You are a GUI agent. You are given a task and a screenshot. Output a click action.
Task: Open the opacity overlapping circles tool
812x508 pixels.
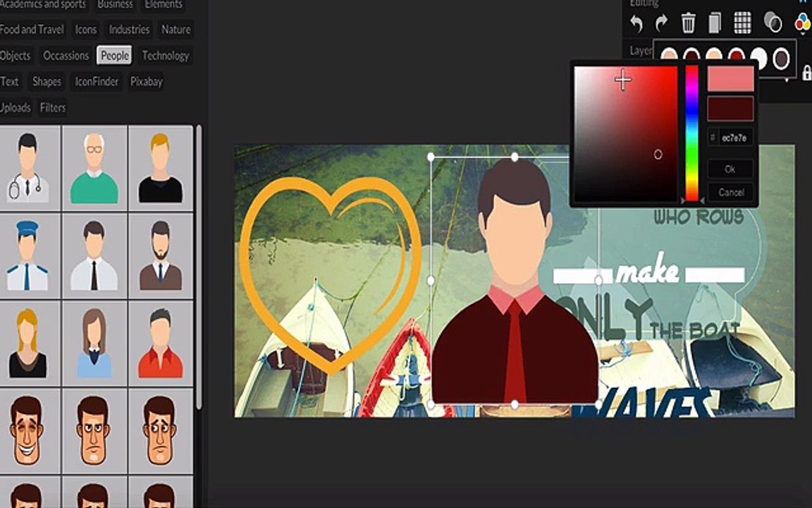click(773, 23)
